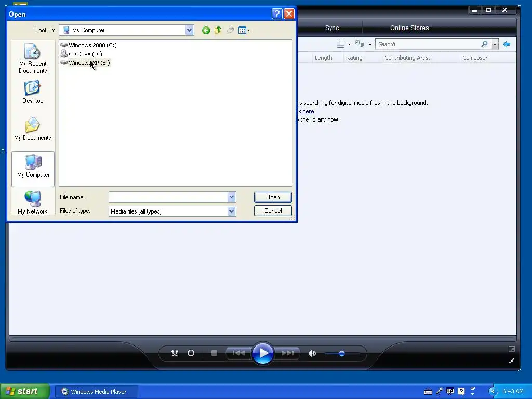The height and width of the screenshot is (399, 532).
Task: Skip to the next track
Action: [x=287, y=353]
